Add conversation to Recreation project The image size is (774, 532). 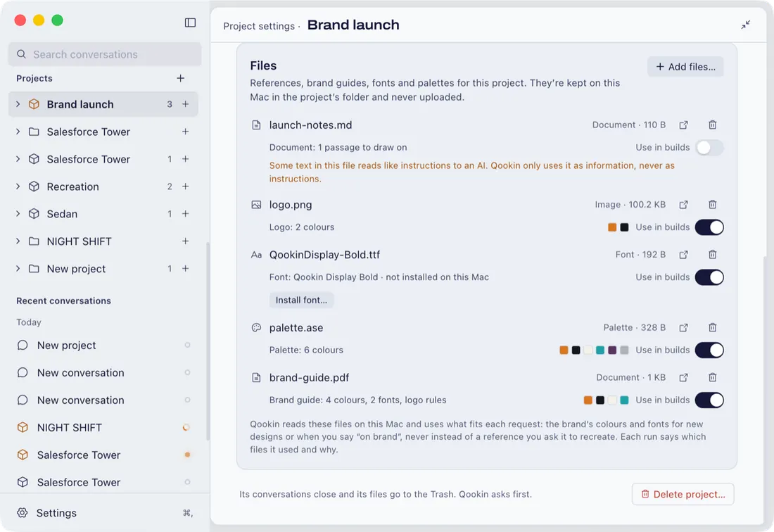click(x=185, y=186)
